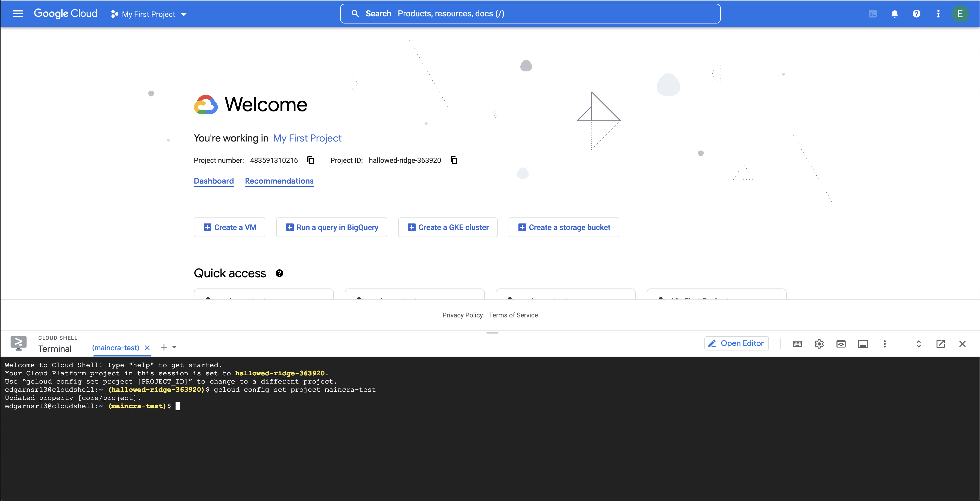Image resolution: width=980 pixels, height=501 pixels.
Task: Open Cloud Shell three-dot more menu
Action: point(885,344)
